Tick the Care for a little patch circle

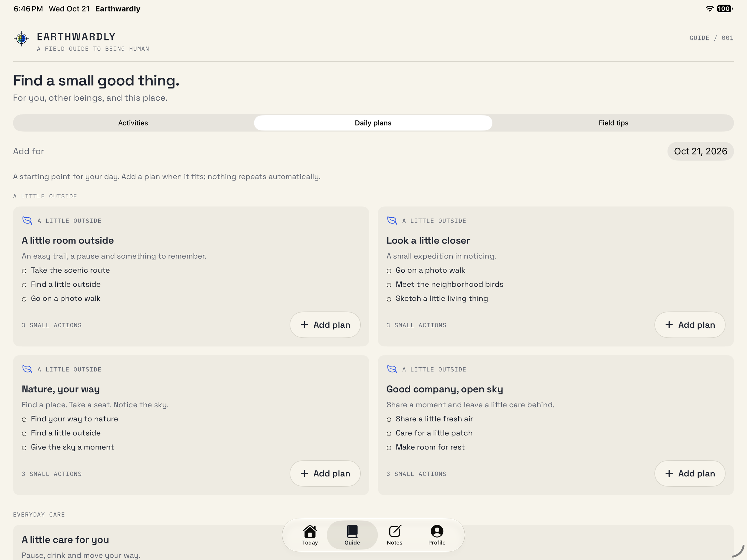389,434
